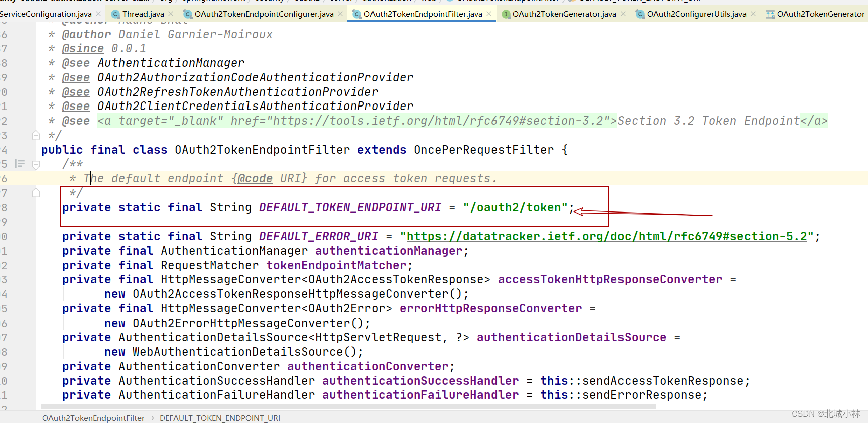The image size is (868, 423).
Task: Click the version number 0.0.1
Action: click(x=129, y=49)
